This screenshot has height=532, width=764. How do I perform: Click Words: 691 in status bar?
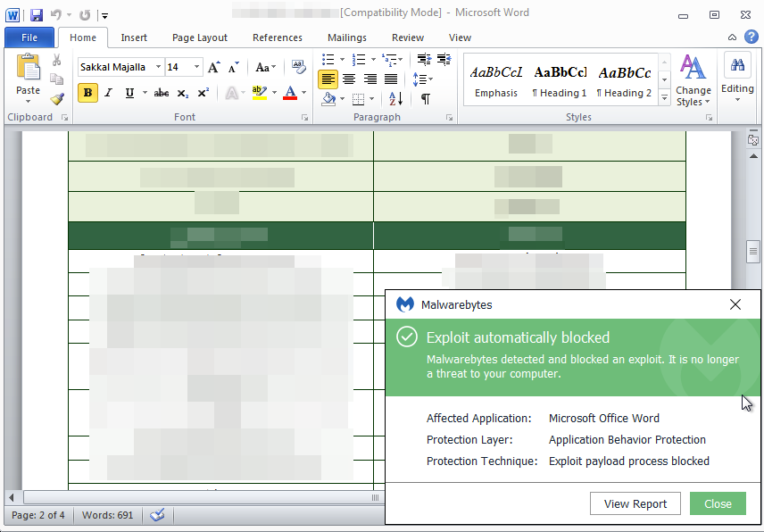click(108, 515)
